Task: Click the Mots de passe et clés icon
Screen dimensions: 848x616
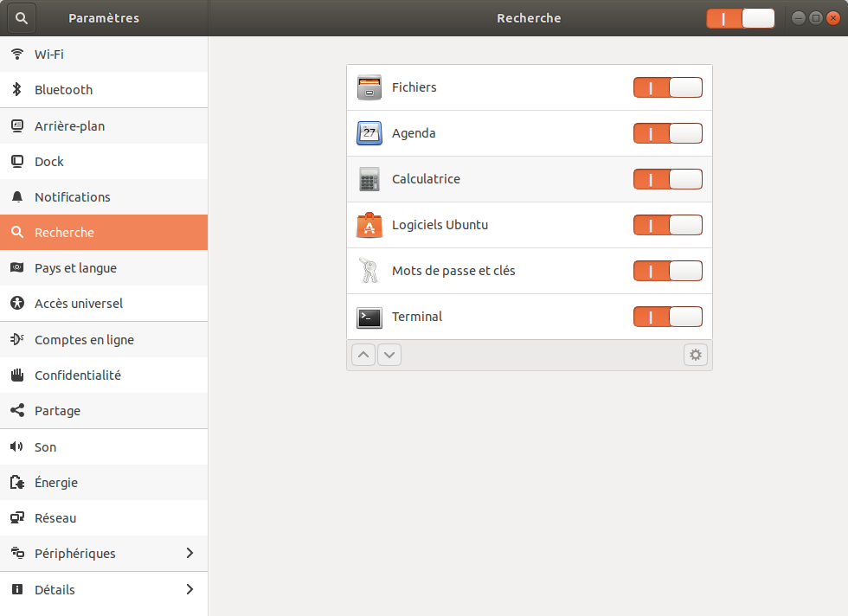Action: click(369, 271)
